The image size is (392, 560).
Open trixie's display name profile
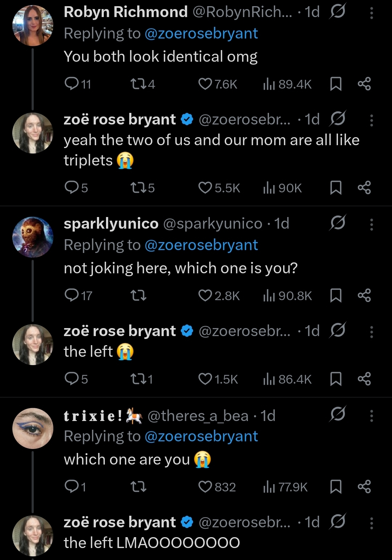(93, 416)
